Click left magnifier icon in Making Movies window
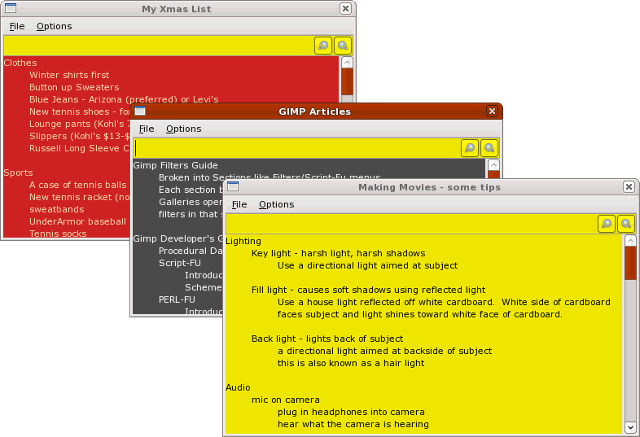The height and width of the screenshot is (437, 640). pyautogui.click(x=606, y=224)
